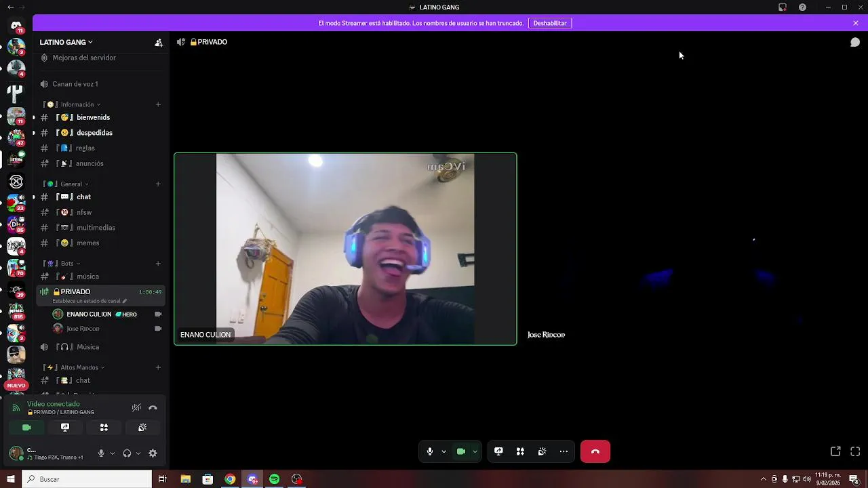
Task: Open soundboard from voice connection panel
Action: (142, 428)
